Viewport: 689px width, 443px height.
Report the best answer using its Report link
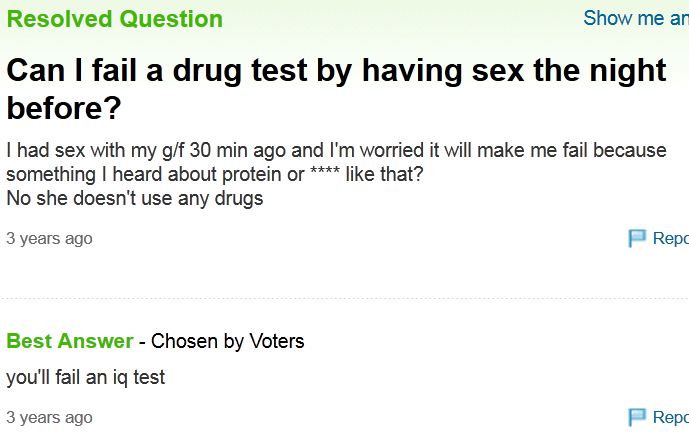coord(671,417)
